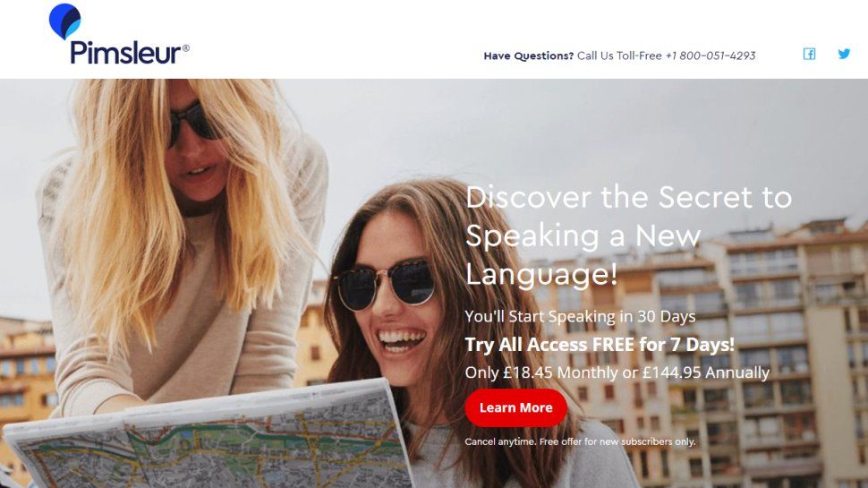Open the Twitter bird icon
868x488 pixels.
tap(844, 54)
